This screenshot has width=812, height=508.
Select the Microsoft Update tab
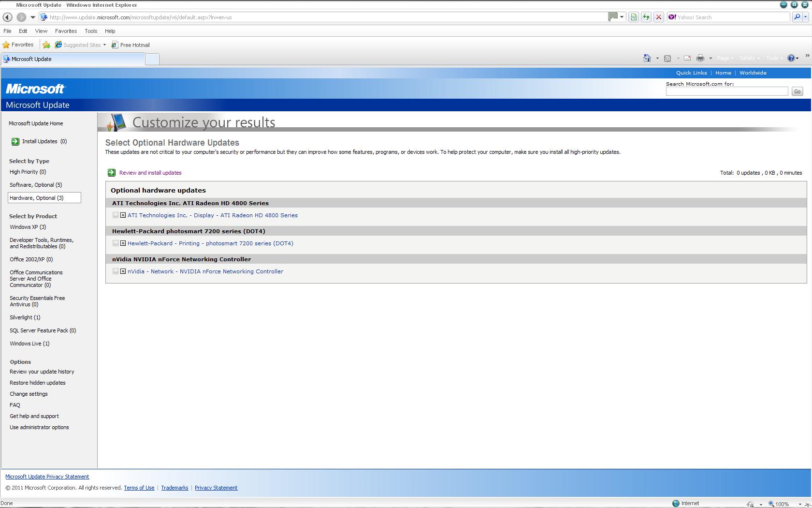point(72,59)
